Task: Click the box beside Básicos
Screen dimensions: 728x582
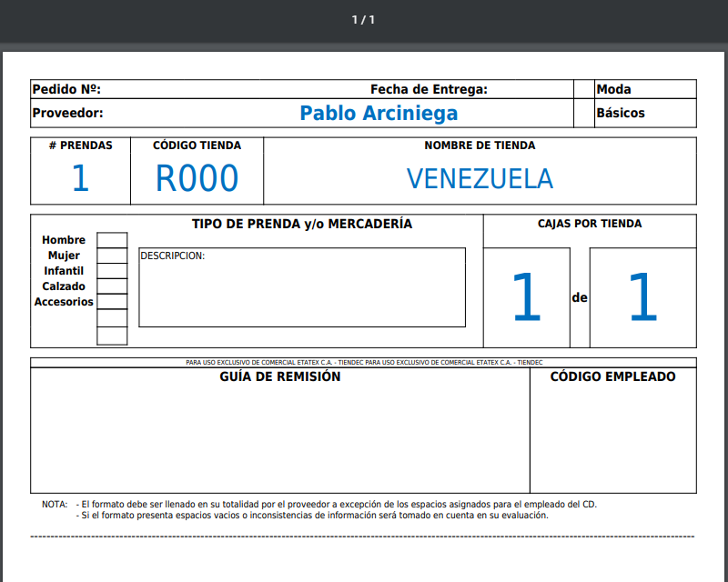Action: click(583, 114)
